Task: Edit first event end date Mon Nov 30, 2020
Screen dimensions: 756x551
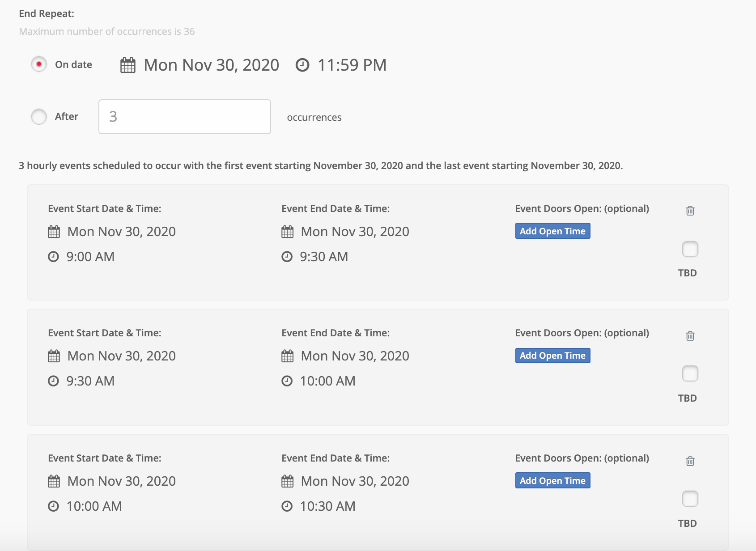Action: click(x=355, y=232)
